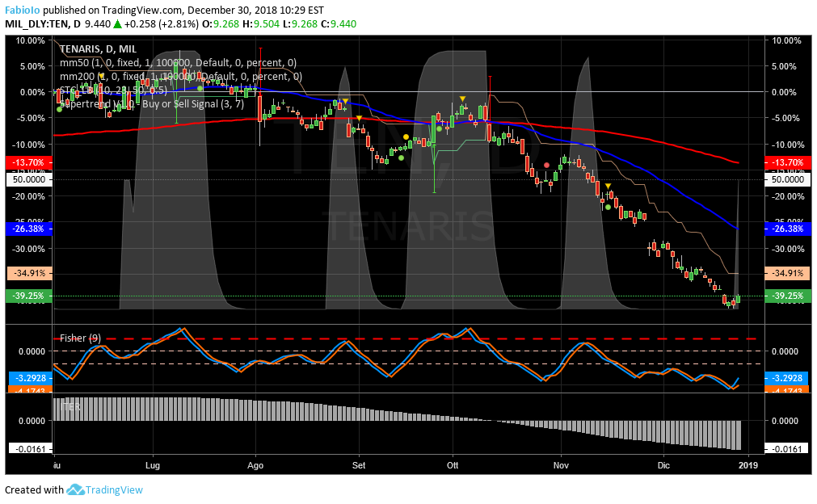This screenshot has height=504, width=817.
Task: Click the green up-triangle price change icon
Action: [x=118, y=24]
